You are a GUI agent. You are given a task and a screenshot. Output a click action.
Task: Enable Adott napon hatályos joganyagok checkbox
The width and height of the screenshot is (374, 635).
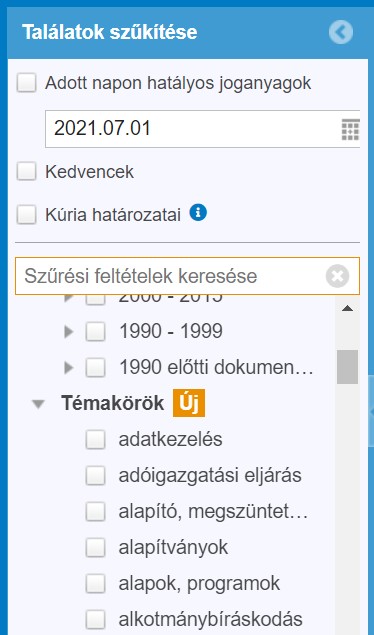(26, 83)
